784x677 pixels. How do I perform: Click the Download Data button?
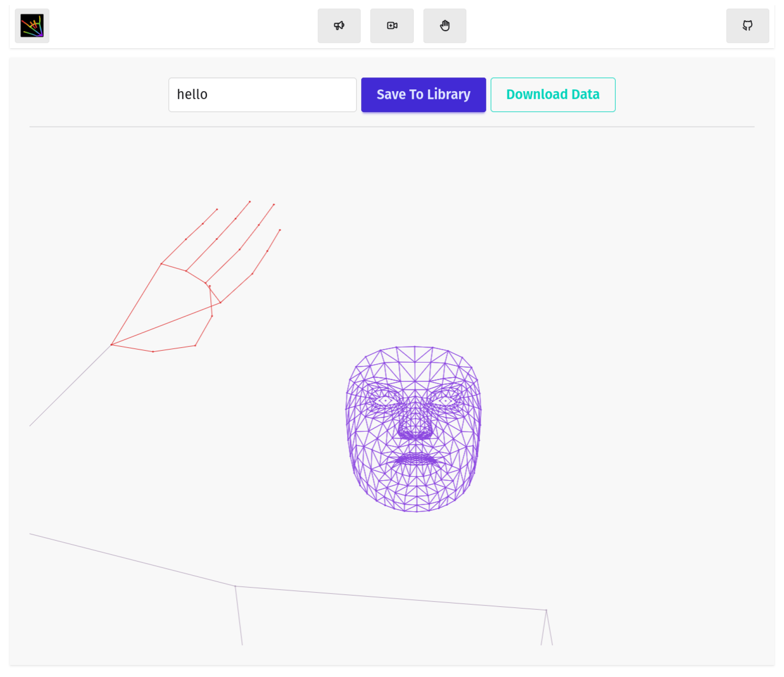[552, 95]
